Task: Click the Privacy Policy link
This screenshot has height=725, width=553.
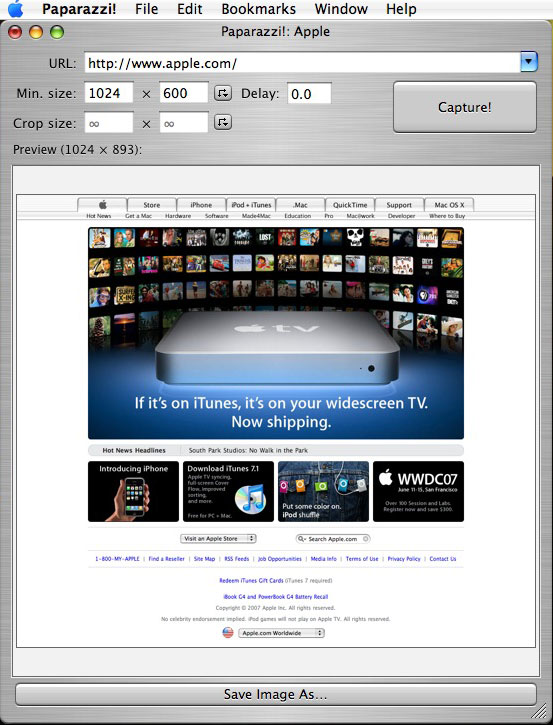Action: [404, 559]
